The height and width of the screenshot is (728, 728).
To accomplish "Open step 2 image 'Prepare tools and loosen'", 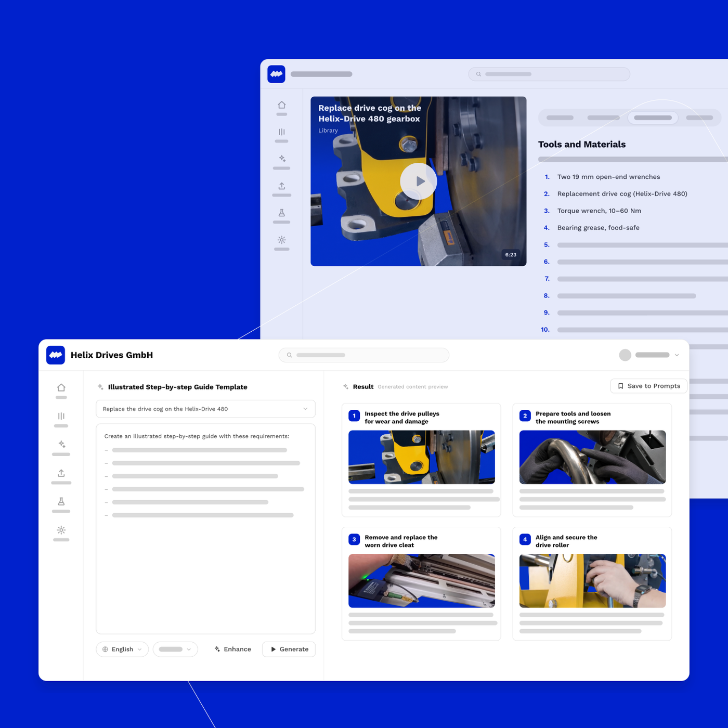I will [x=592, y=457].
